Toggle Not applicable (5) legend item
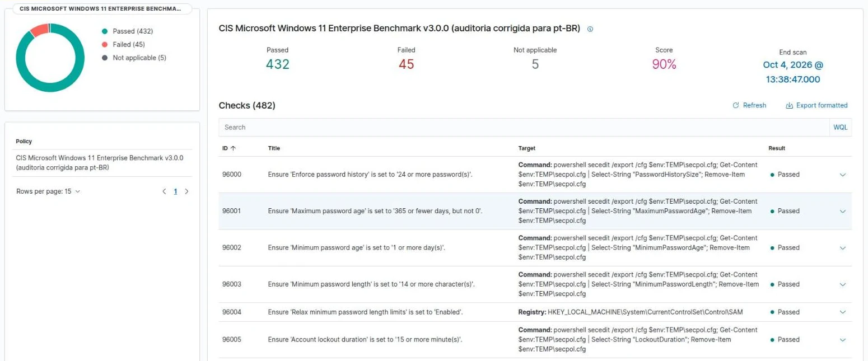 tap(134, 58)
